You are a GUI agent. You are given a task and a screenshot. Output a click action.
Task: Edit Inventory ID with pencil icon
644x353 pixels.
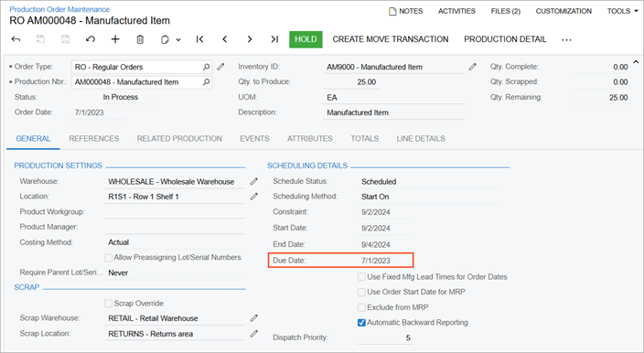click(x=473, y=67)
